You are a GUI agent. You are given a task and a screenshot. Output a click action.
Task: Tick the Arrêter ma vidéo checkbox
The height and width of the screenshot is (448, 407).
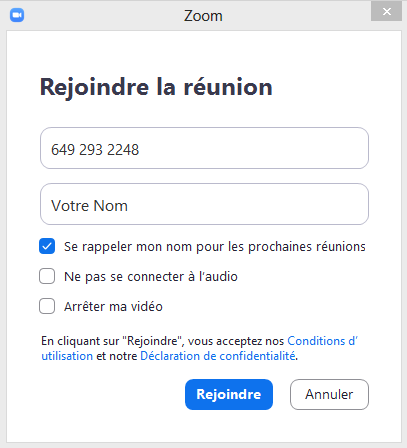click(x=47, y=306)
